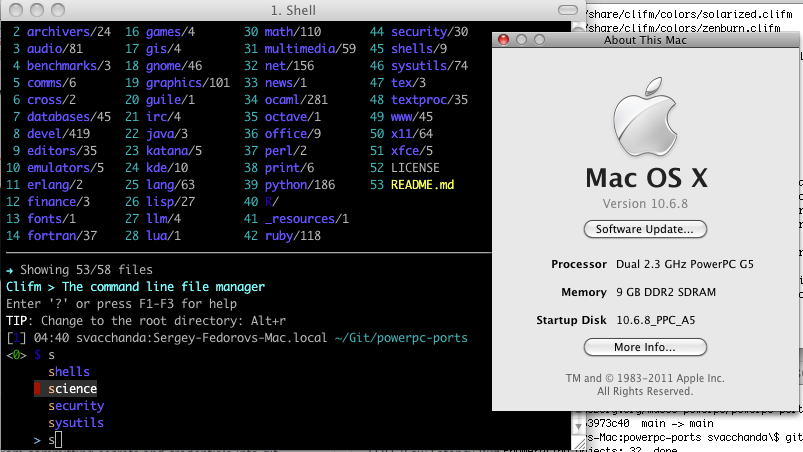
Task: Click the irc/4 directory entry
Action: coord(163,117)
